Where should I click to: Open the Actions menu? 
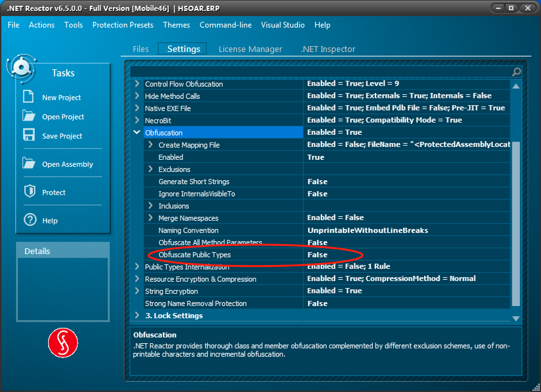(42, 25)
